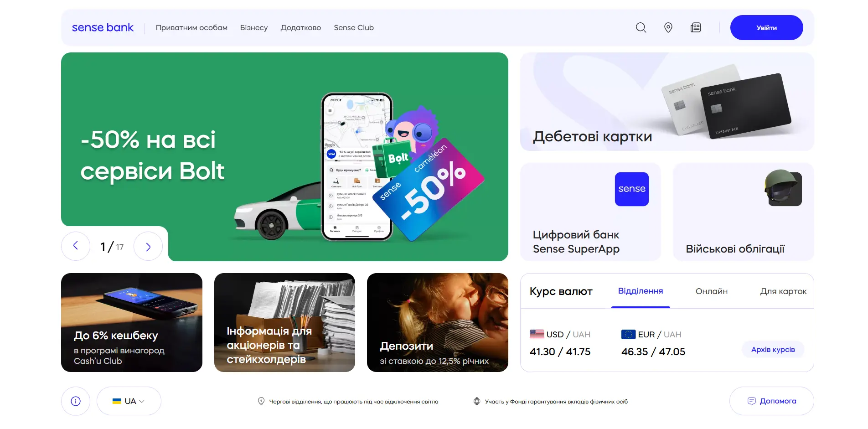The width and height of the screenshot is (868, 429).
Task: Open the Приватним особам menu
Action: 191,28
